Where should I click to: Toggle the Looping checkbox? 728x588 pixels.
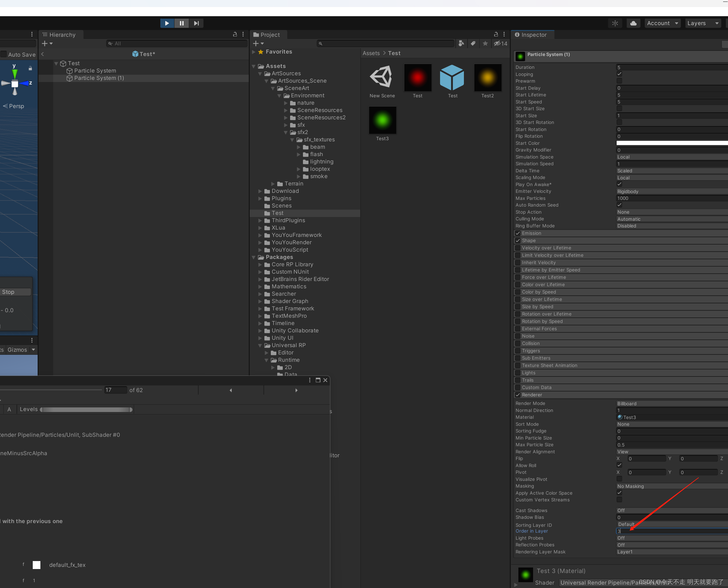click(x=619, y=74)
